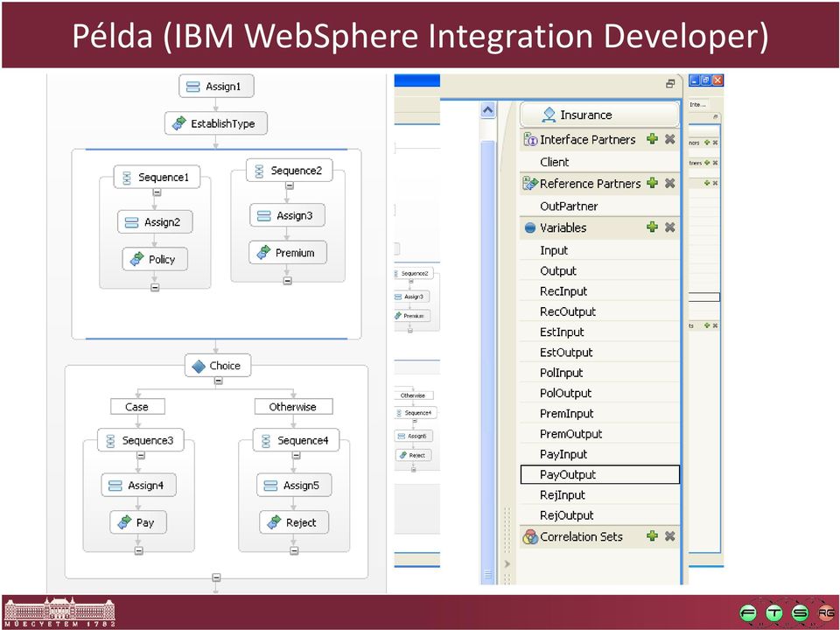Click the Reference Partners section icon

click(530, 184)
